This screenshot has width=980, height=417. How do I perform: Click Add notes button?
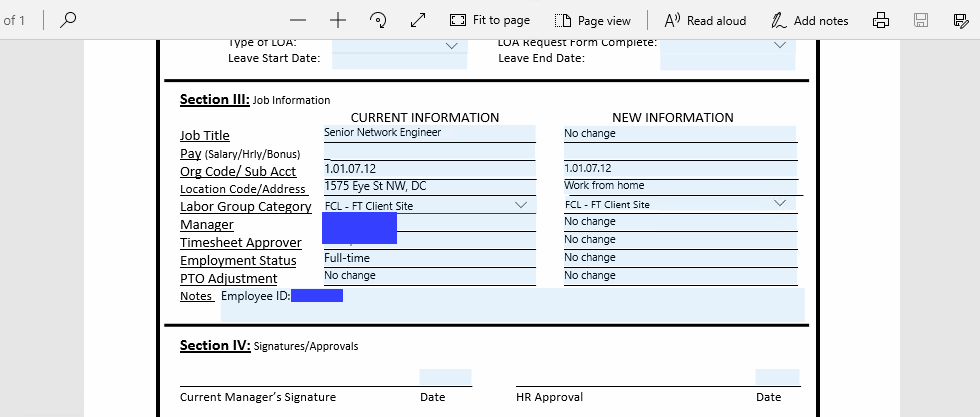pos(809,20)
